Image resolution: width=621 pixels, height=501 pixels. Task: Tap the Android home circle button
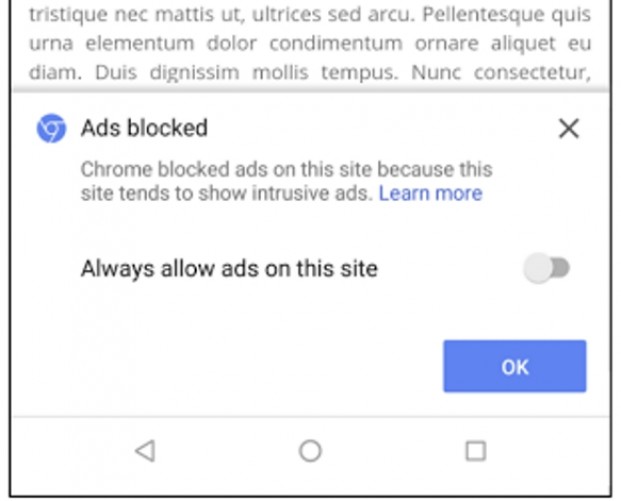coord(310,451)
